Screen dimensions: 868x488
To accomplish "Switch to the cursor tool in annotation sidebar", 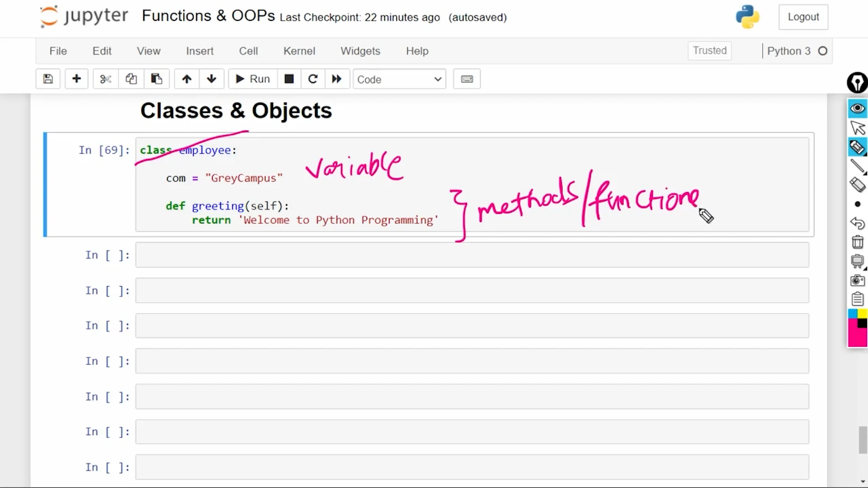I will pos(857,128).
